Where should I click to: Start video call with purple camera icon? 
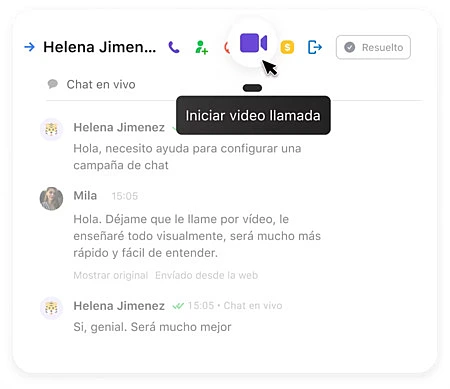click(253, 43)
